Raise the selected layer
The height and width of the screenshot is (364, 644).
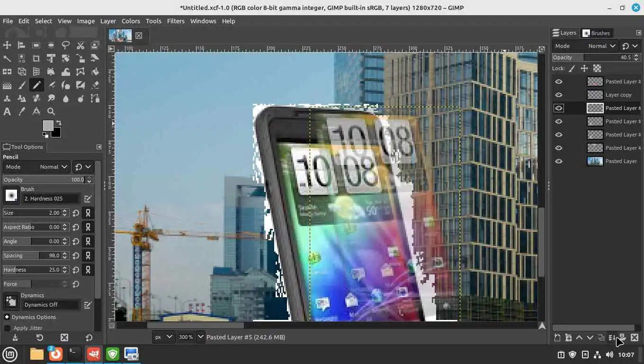coord(579,337)
